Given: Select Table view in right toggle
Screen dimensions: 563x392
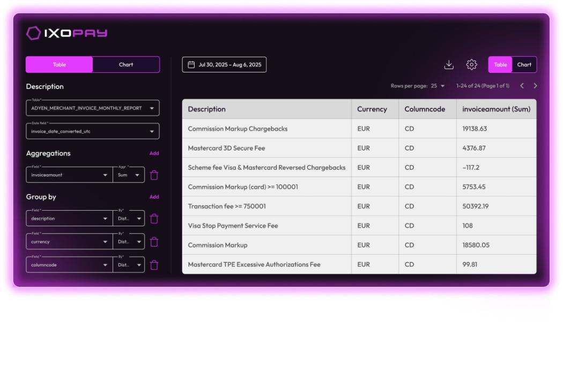Looking at the screenshot, I should [500, 65].
